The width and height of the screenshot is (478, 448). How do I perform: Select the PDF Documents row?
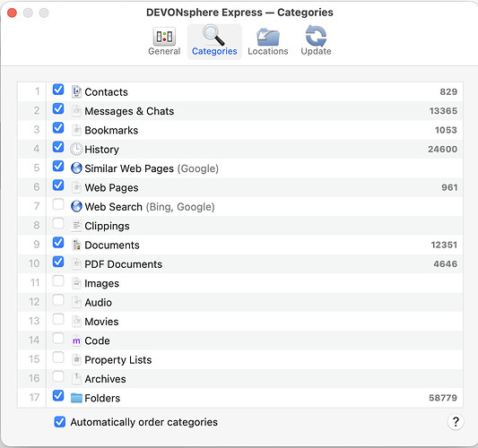(240, 263)
